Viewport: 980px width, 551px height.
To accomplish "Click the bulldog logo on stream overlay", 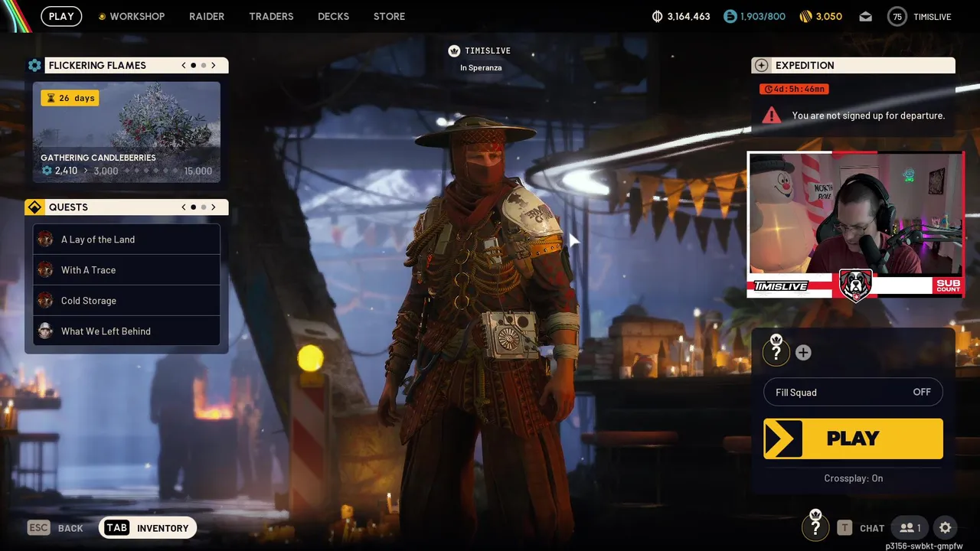I will pyautogui.click(x=855, y=285).
